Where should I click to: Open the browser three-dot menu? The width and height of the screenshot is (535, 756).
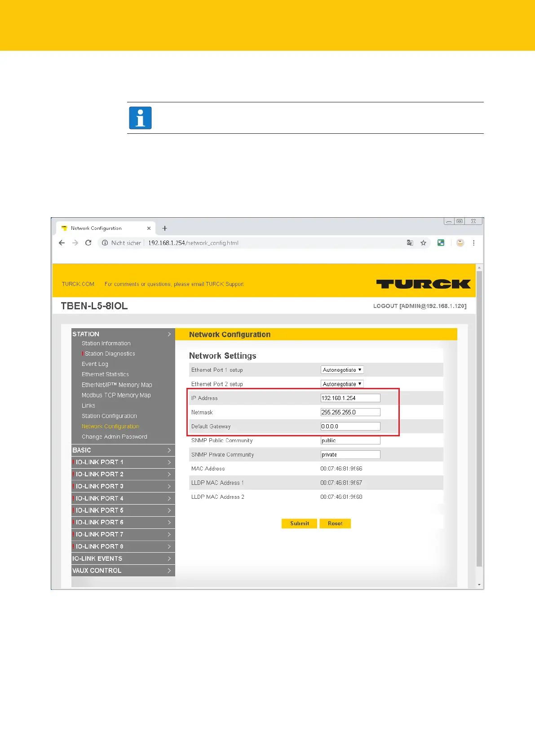coord(473,243)
